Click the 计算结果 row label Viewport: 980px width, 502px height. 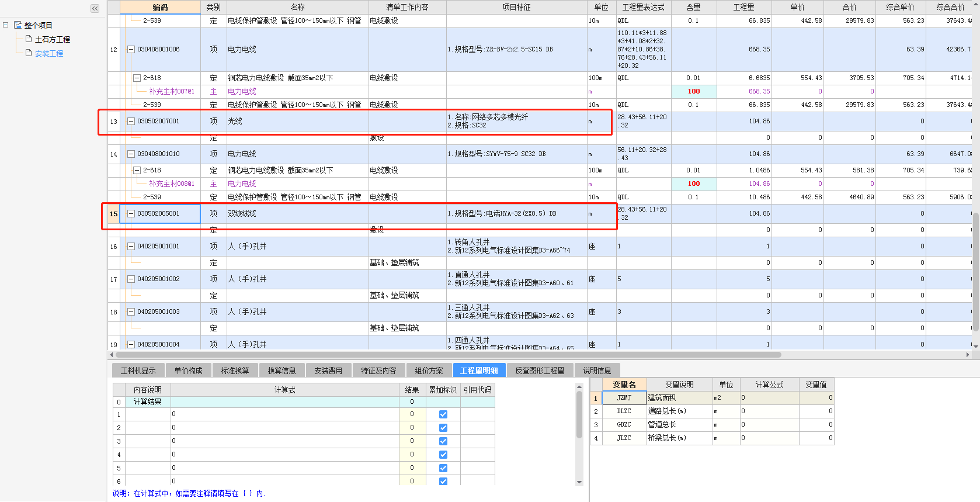coord(147,402)
